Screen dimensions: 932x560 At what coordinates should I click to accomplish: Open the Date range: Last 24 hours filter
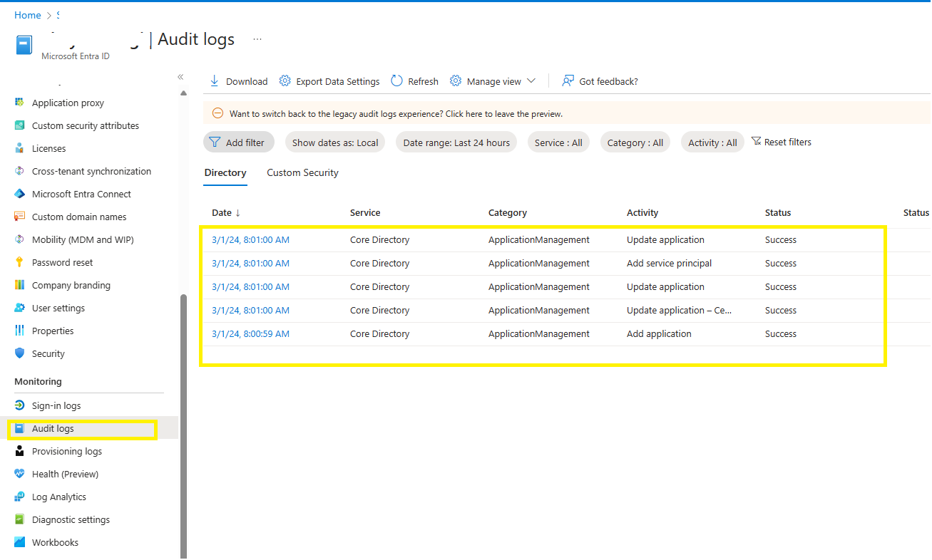(456, 142)
